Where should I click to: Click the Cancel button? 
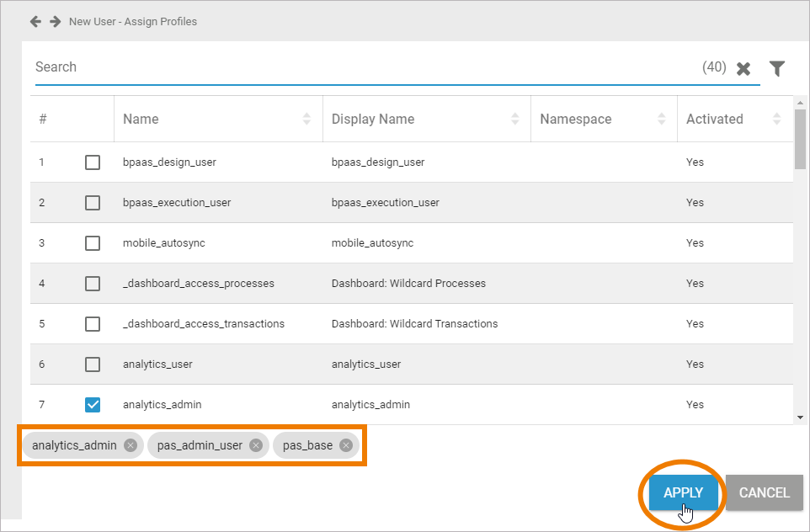tap(764, 493)
